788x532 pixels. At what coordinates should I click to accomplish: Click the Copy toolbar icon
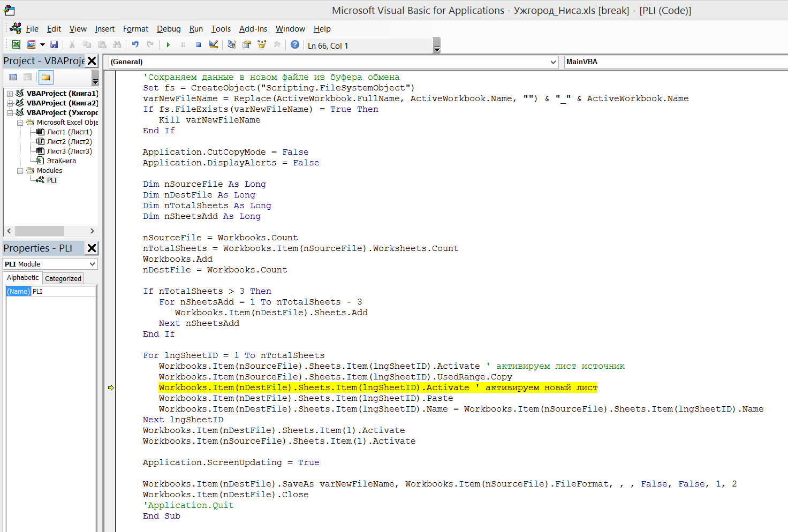[87, 45]
